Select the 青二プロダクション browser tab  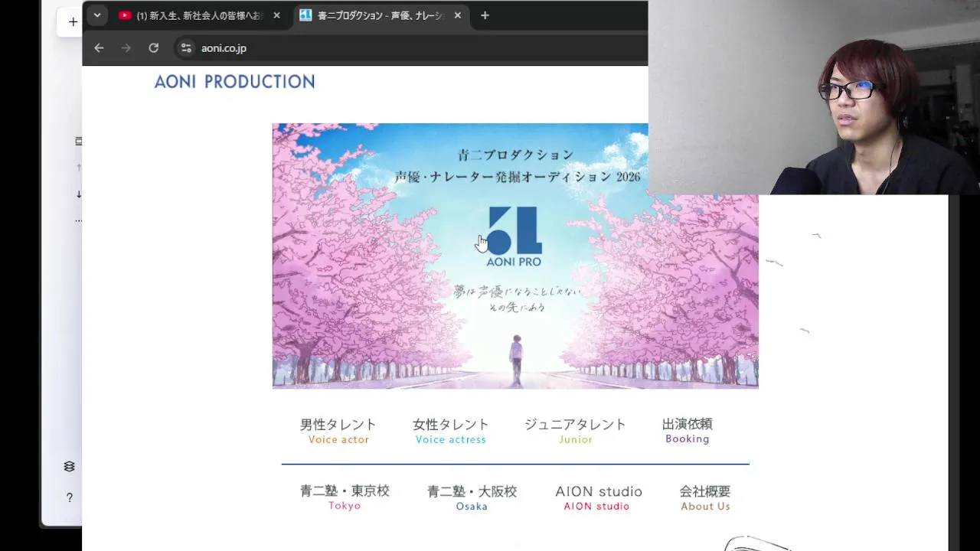tap(381, 15)
